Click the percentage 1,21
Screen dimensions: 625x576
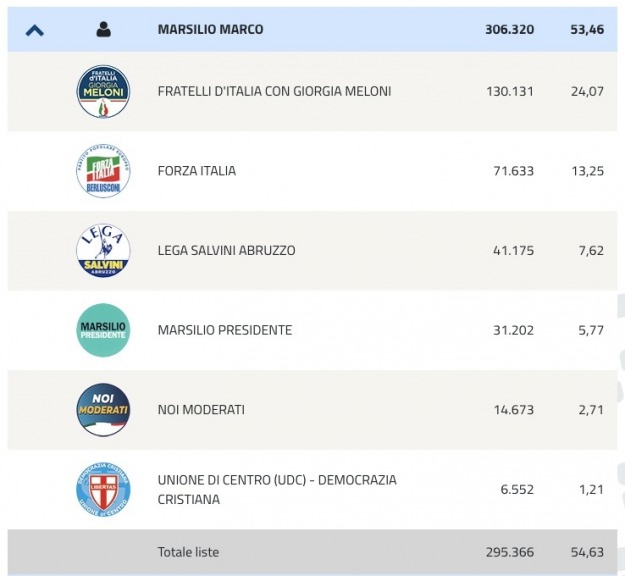coord(592,490)
